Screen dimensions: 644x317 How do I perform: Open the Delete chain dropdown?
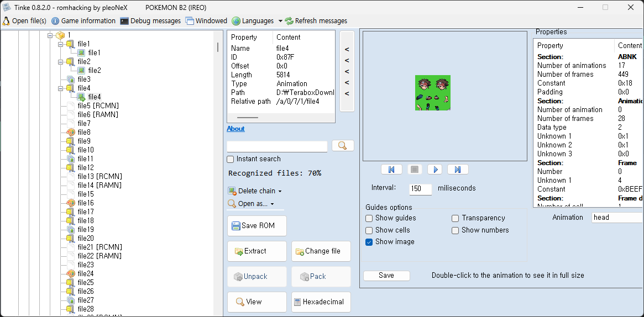(x=255, y=191)
